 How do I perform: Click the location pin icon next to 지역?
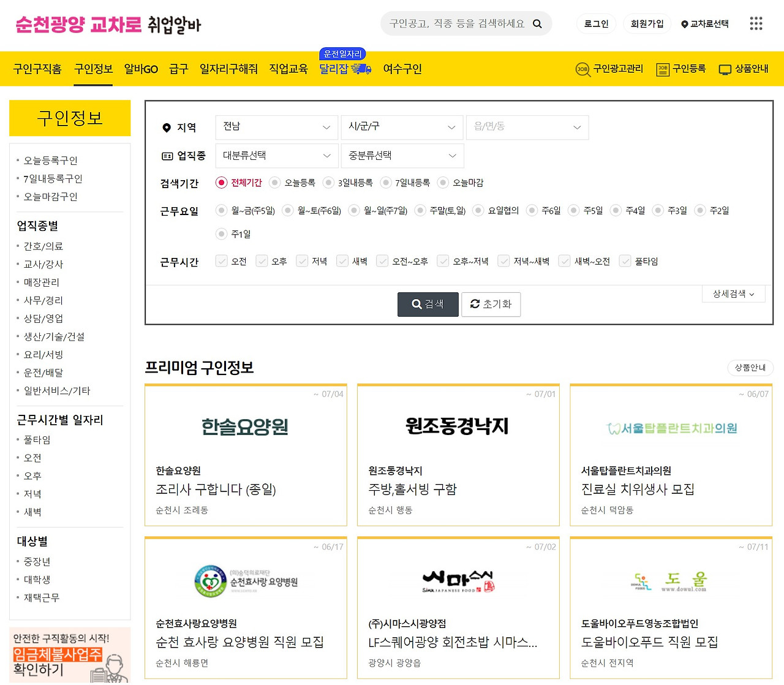167,127
